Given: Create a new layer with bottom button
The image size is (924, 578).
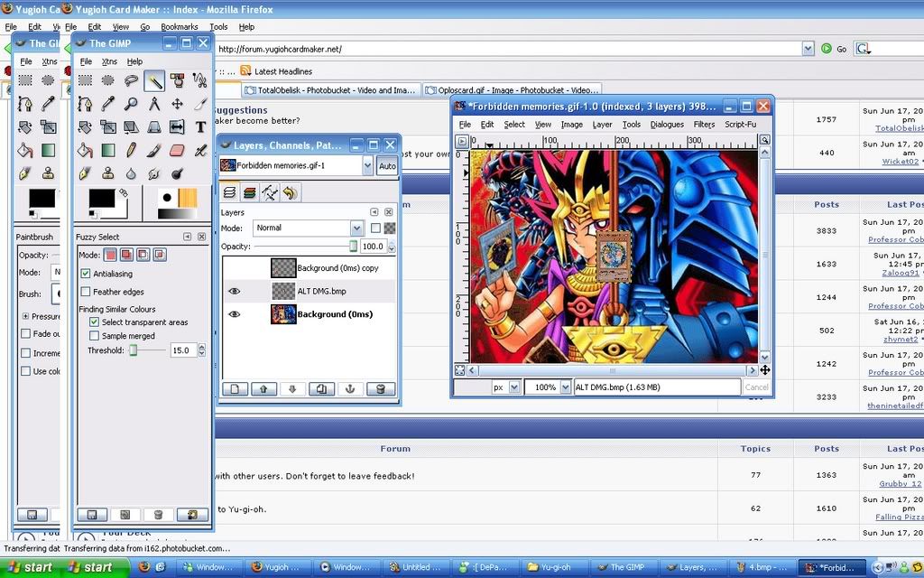Looking at the screenshot, I should point(235,389).
